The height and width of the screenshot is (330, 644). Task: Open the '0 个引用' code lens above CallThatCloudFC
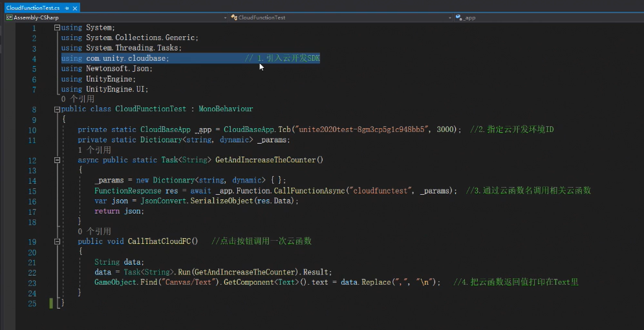point(94,232)
